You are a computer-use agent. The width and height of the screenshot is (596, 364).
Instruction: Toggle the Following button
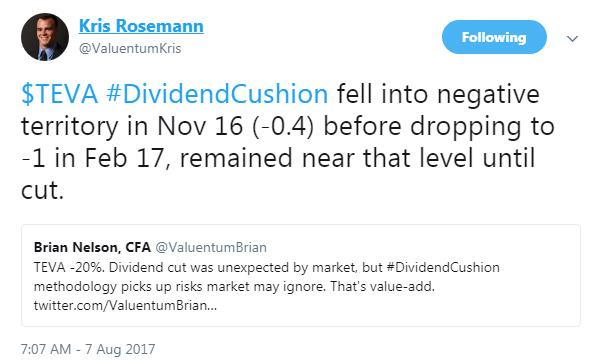coord(494,37)
